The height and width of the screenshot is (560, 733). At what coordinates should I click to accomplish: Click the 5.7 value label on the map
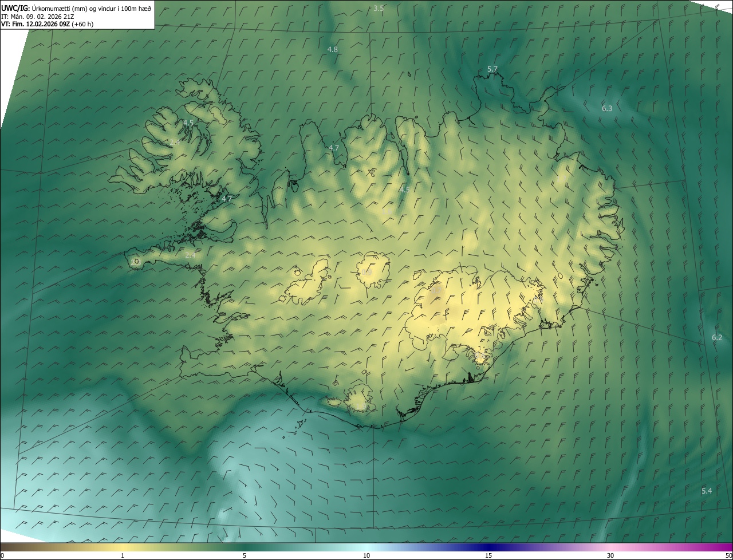point(492,69)
